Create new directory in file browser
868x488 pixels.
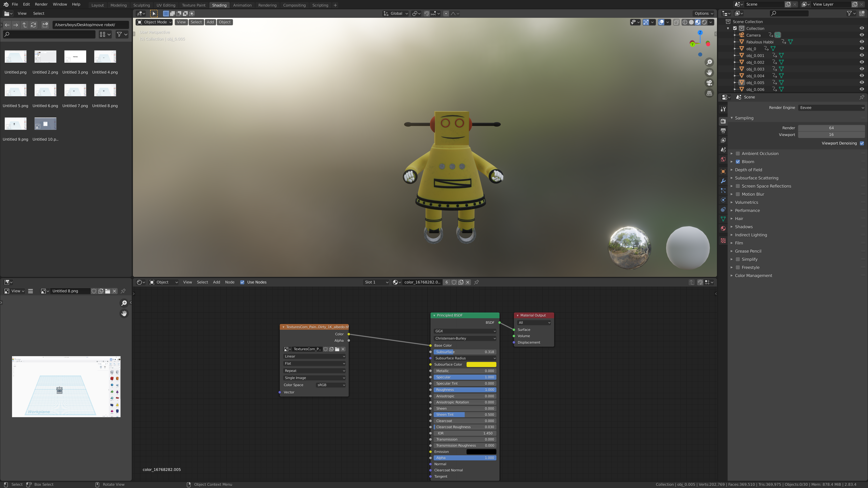[x=45, y=25]
